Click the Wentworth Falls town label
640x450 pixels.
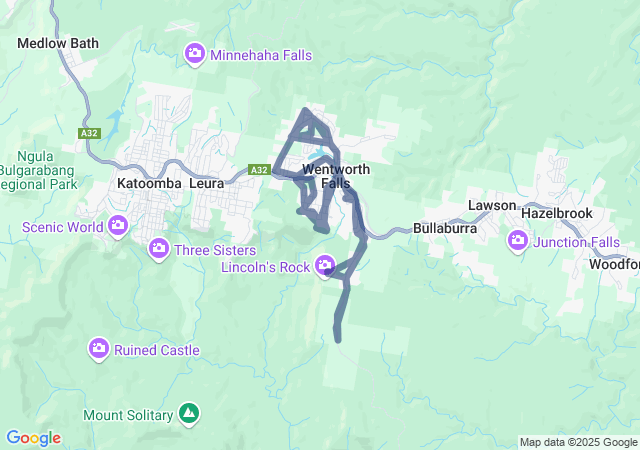(336, 176)
